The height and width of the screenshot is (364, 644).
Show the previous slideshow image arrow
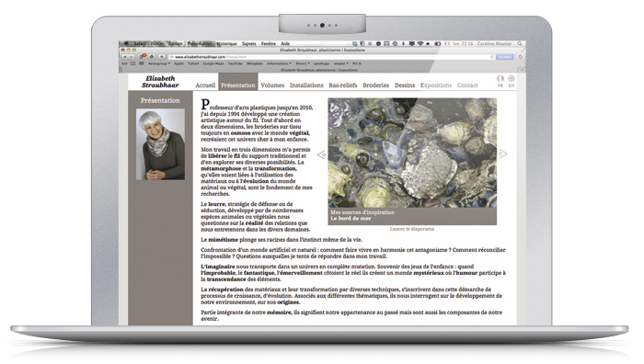[322, 154]
